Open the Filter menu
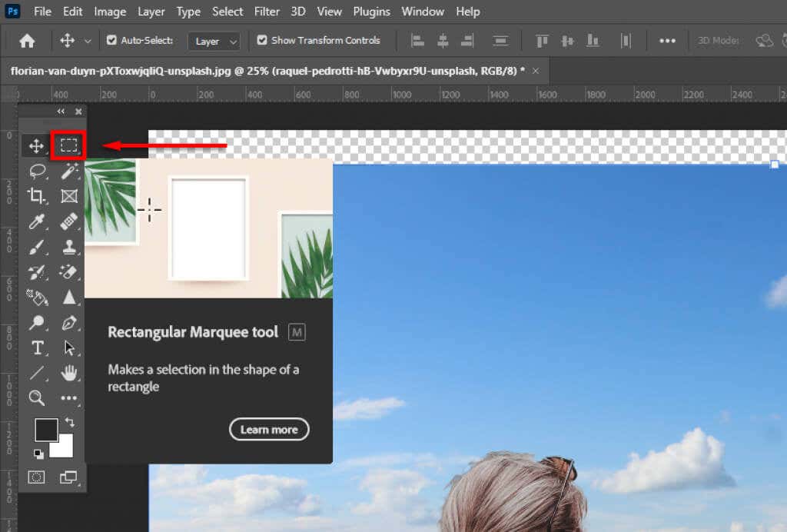This screenshot has height=532, width=787. 267,12
